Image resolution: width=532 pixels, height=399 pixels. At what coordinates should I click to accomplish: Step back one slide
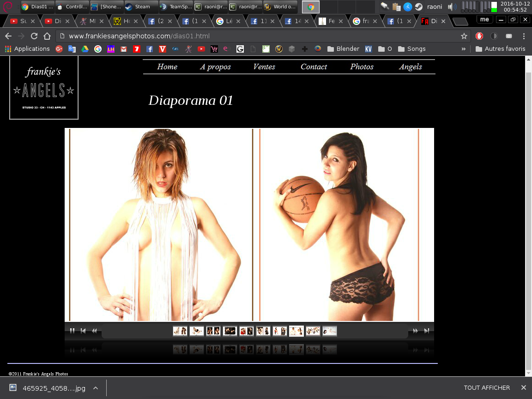[94, 331]
